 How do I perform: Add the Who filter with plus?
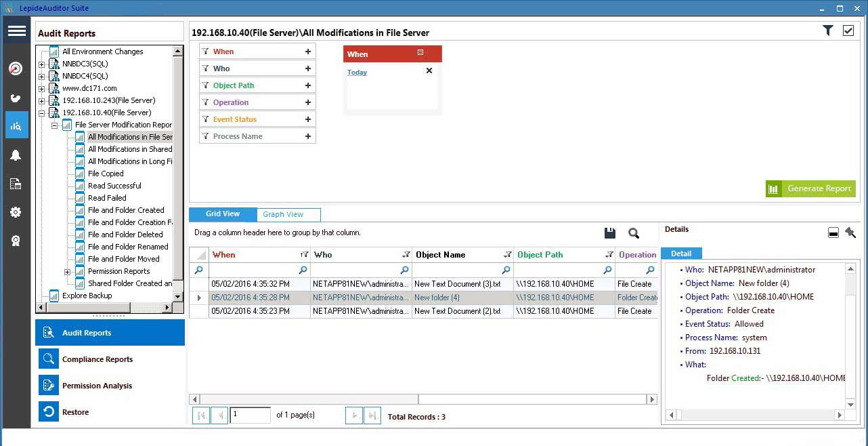click(308, 68)
